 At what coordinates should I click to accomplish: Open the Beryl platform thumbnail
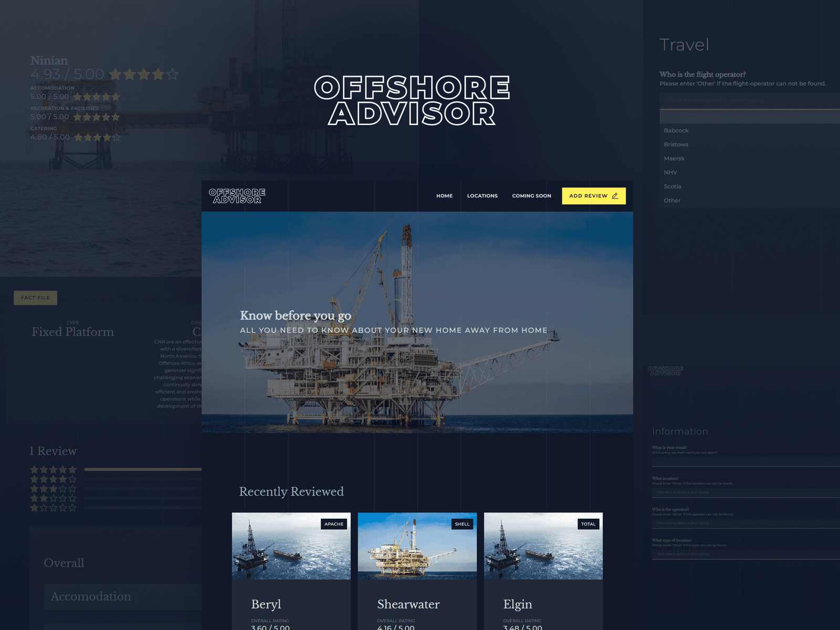pyautogui.click(x=291, y=546)
